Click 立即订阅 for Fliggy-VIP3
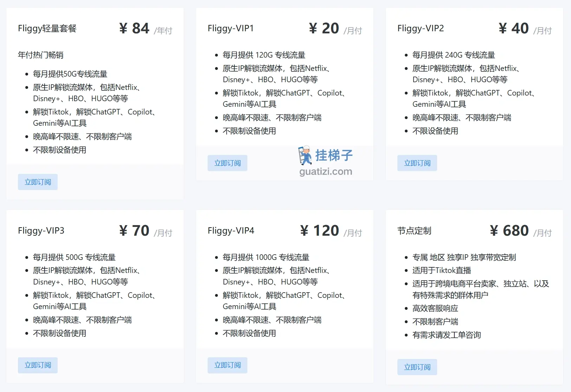The width and height of the screenshot is (571, 392). (38, 365)
